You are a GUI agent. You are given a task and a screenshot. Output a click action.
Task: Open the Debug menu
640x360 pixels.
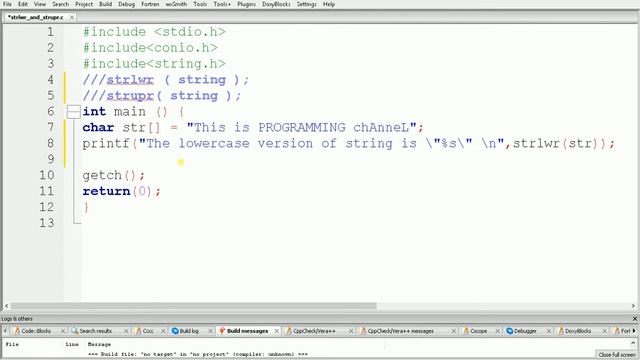coord(127,4)
